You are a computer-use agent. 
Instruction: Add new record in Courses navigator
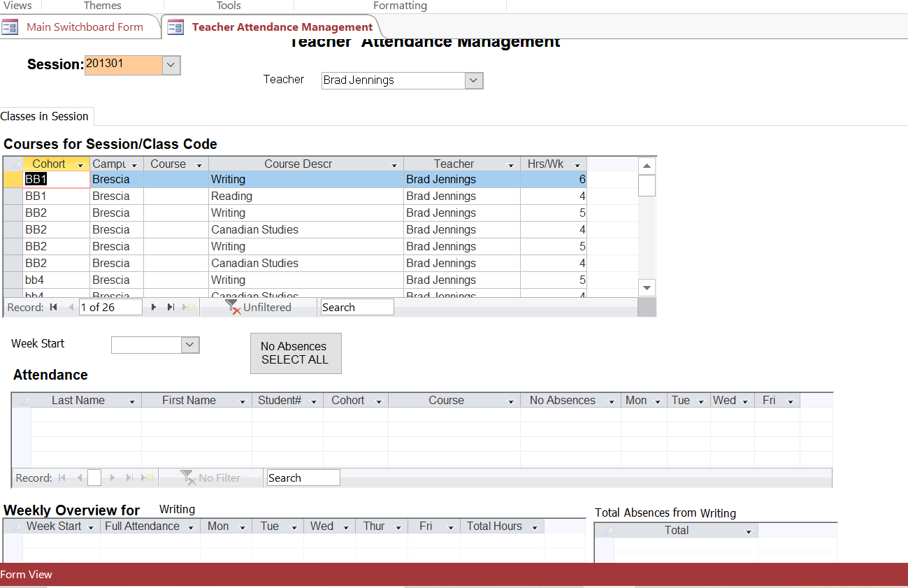click(x=189, y=307)
